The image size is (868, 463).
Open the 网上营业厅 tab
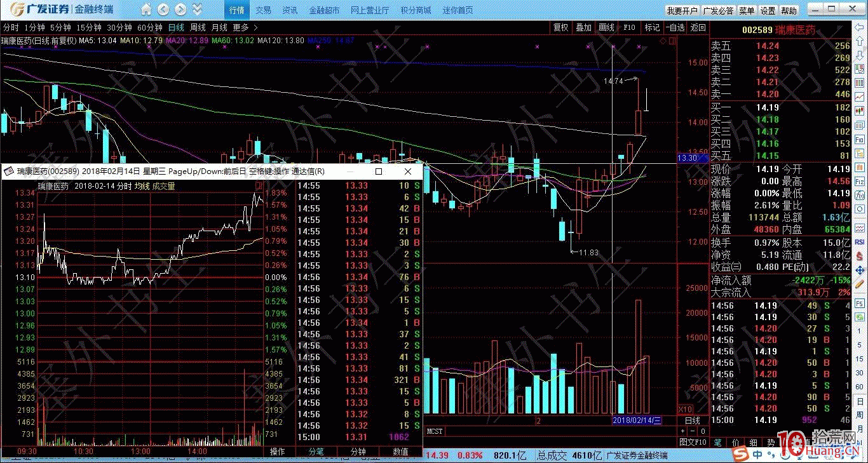(370, 11)
